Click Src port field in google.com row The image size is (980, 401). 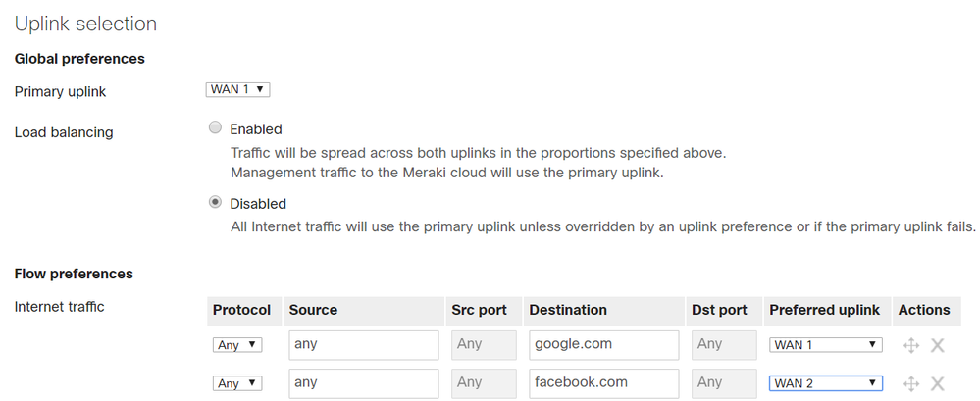484,345
